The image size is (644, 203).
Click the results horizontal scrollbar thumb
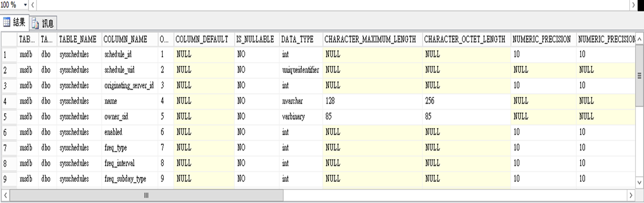point(146,195)
